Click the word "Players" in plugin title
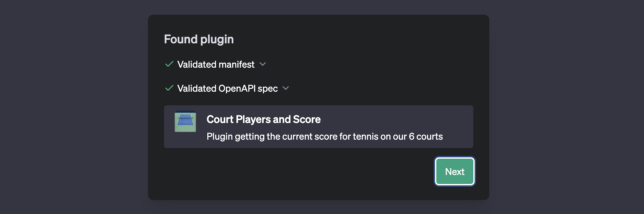 pyautogui.click(x=253, y=119)
